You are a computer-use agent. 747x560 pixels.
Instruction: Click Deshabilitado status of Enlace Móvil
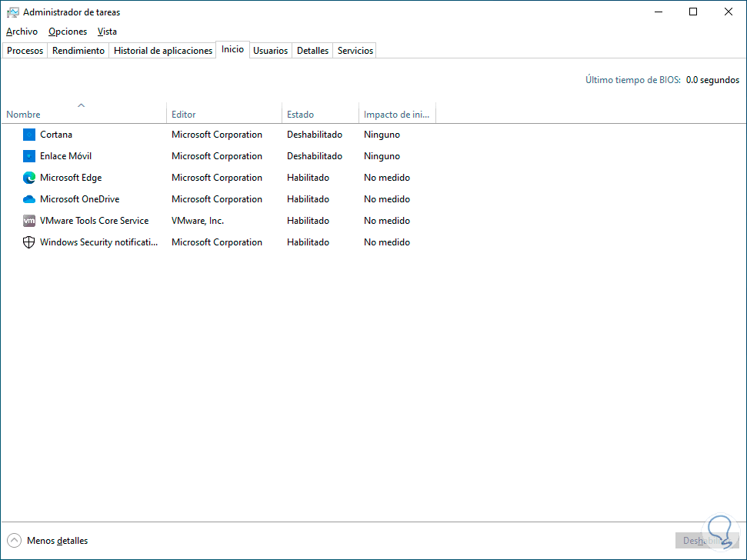click(315, 156)
